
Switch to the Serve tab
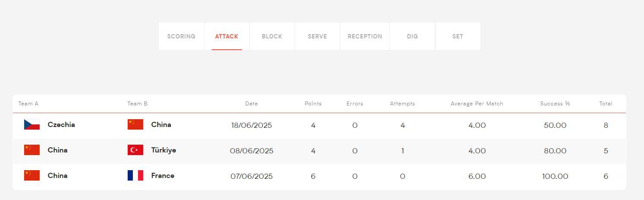pyautogui.click(x=317, y=37)
